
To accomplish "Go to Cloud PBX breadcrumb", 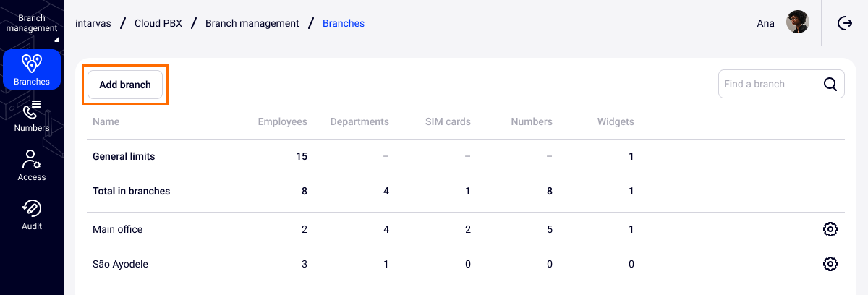I will pyautogui.click(x=158, y=23).
